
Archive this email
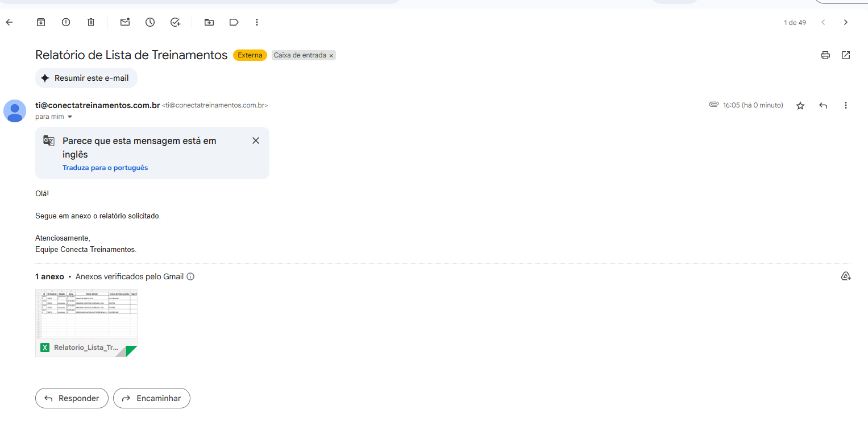41,22
